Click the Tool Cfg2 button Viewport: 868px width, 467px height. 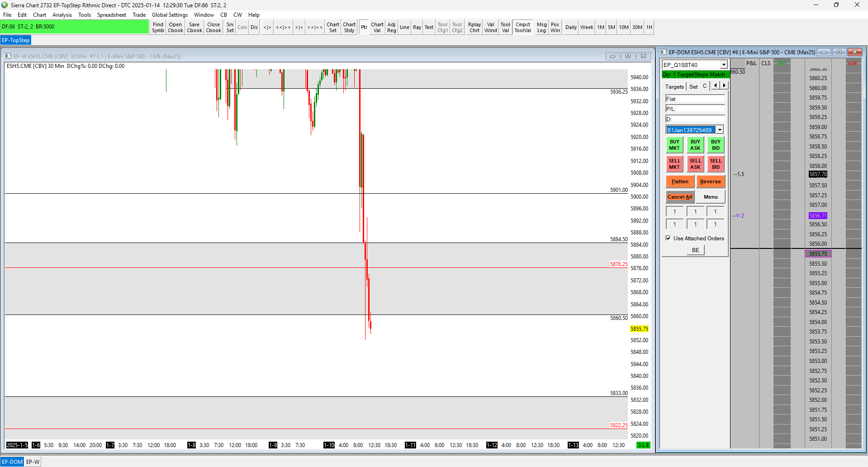pos(457,27)
